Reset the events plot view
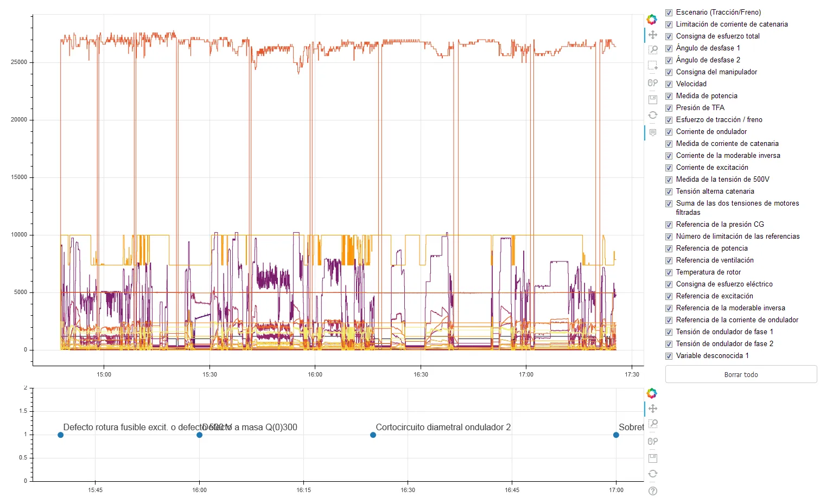This screenshot has height=504, width=820. click(x=653, y=474)
